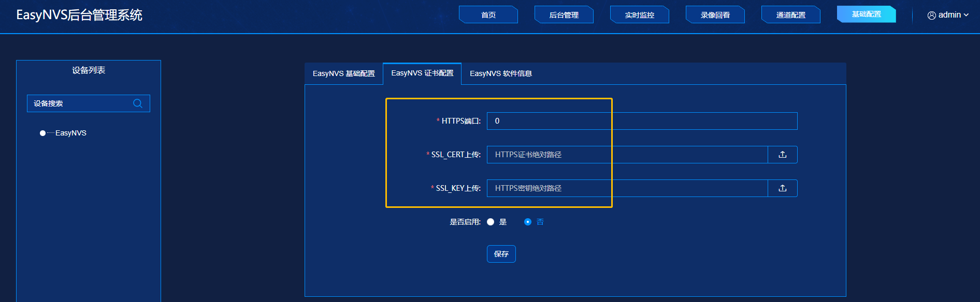Click the SSL_KEY上传 field label
Screen dimensions: 980x302
click(458, 188)
